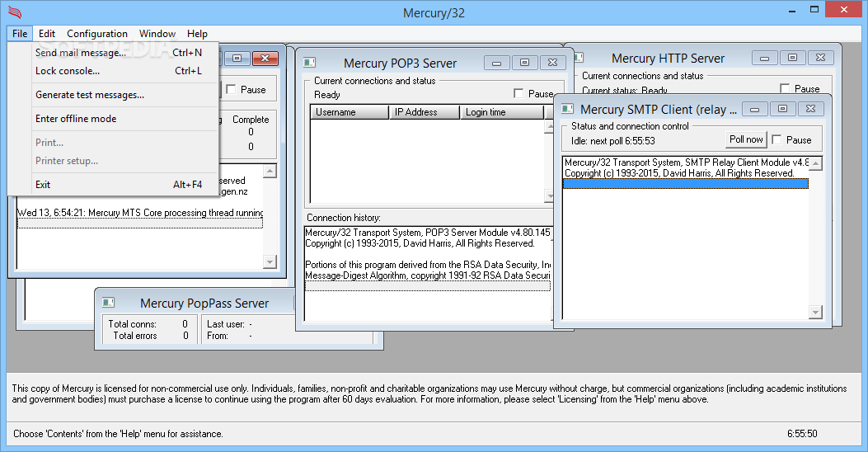The image size is (868, 452).
Task: Close the Mercury POP3 Server window
Action: coord(552,63)
